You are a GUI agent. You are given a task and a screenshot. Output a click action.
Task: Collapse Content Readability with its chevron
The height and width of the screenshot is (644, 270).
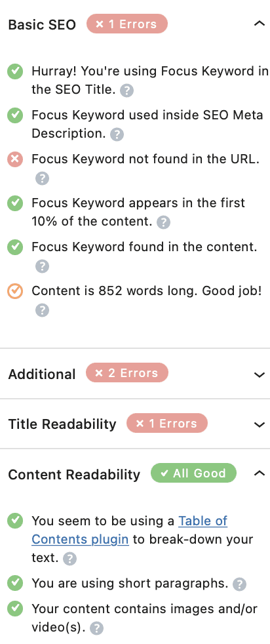click(260, 473)
